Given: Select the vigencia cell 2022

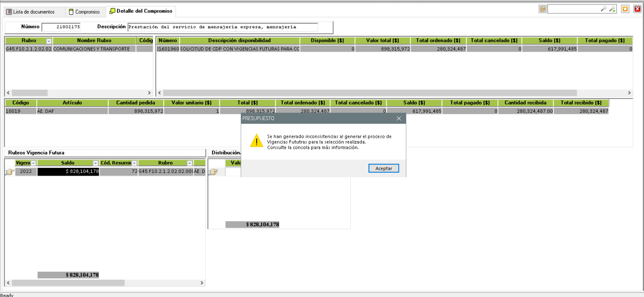Looking at the screenshot, I should pyautogui.click(x=26, y=172).
